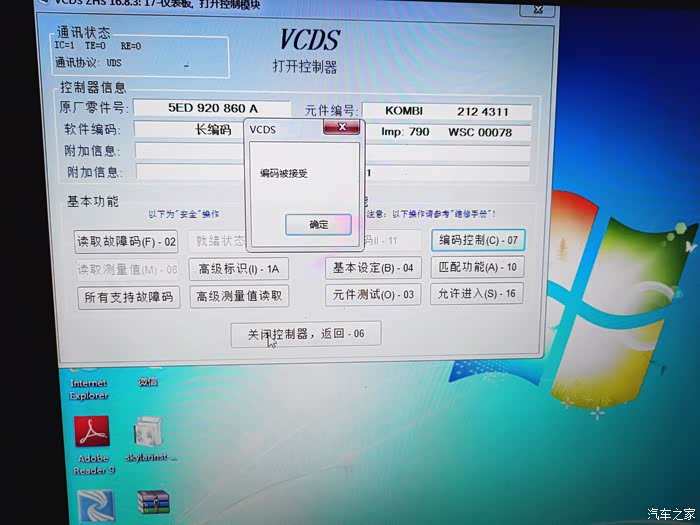Open 编码控制(C) - 07
This screenshot has height=525, width=700.
(x=478, y=240)
